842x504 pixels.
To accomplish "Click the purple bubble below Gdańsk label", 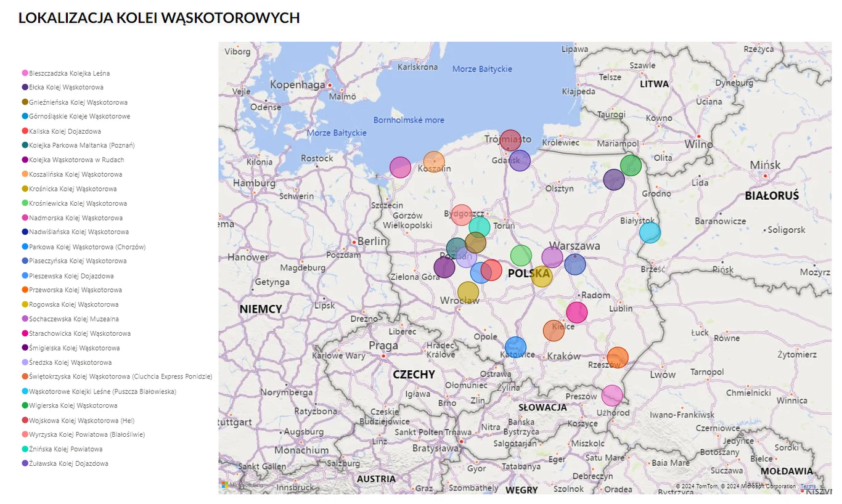I will click(520, 160).
